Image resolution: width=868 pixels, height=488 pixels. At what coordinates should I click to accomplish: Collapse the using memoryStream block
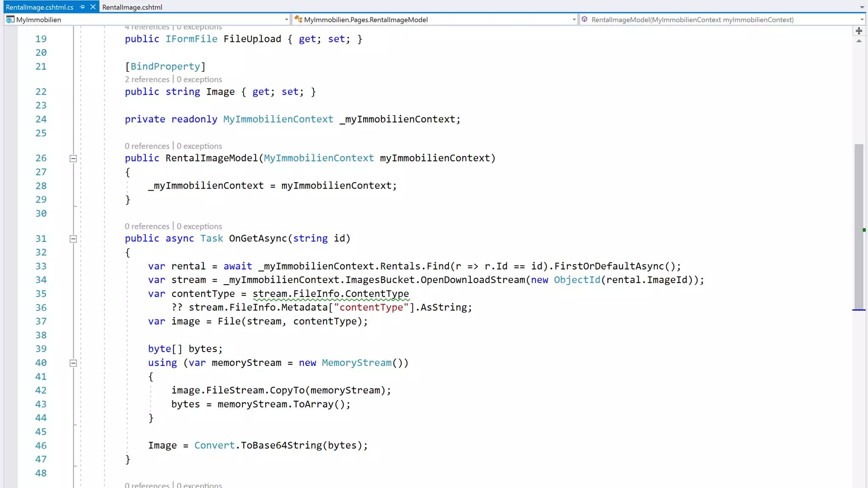(x=73, y=363)
